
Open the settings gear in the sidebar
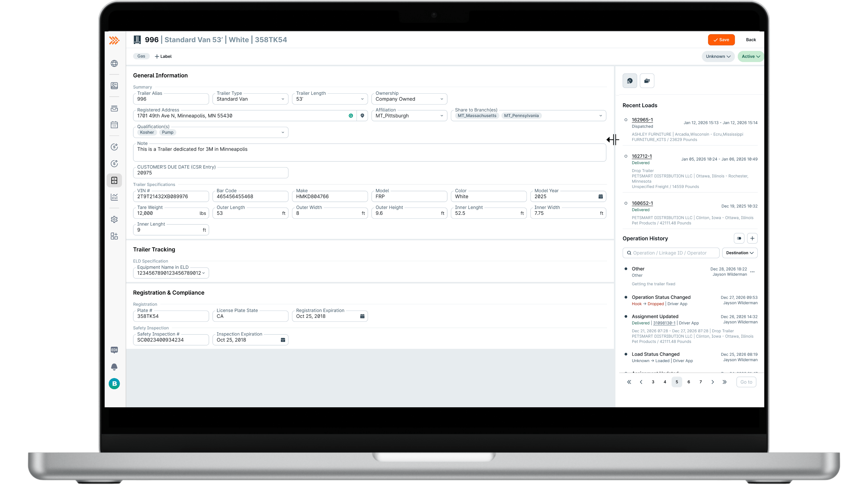pyautogui.click(x=115, y=219)
